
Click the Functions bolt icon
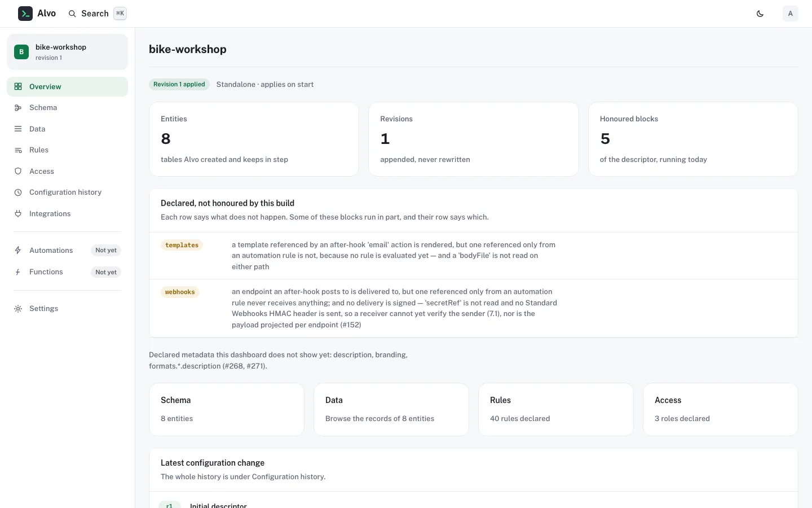(18, 272)
